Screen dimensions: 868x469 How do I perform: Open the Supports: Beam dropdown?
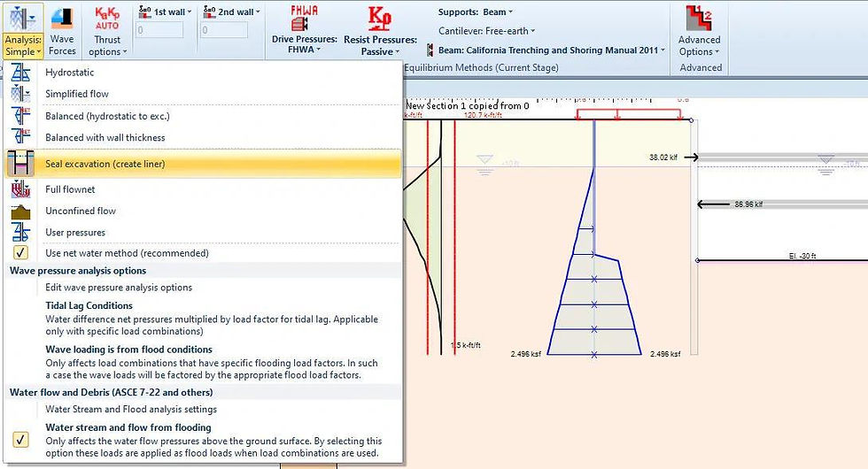[510, 12]
